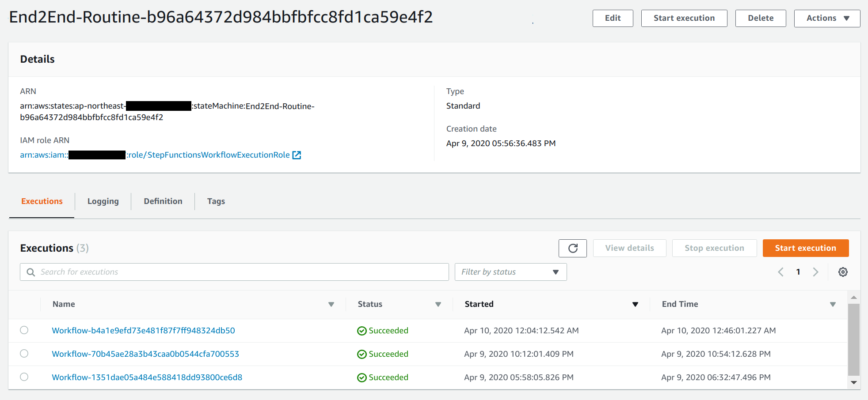The image size is (868, 400).
Task: Open the Name column sort dropdown
Action: 331,304
